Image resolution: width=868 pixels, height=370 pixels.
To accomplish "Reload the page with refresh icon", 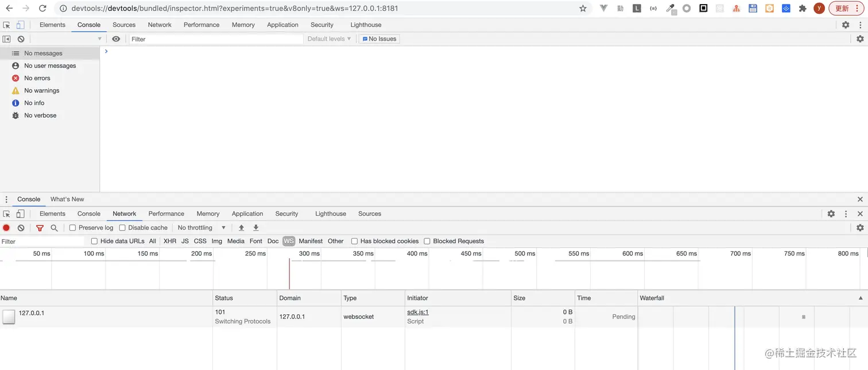I will [x=42, y=9].
